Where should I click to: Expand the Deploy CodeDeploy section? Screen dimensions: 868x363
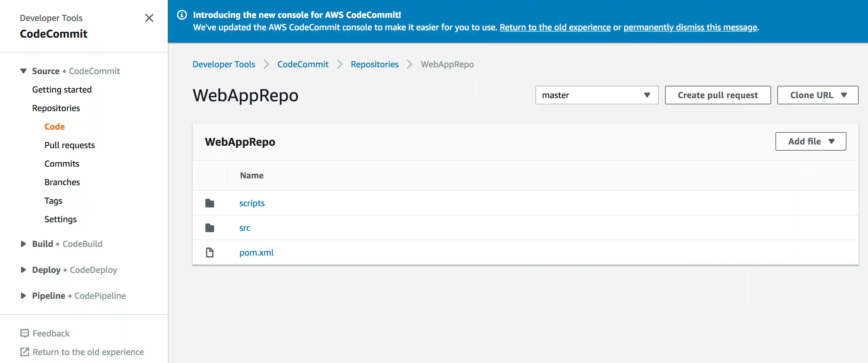23,270
